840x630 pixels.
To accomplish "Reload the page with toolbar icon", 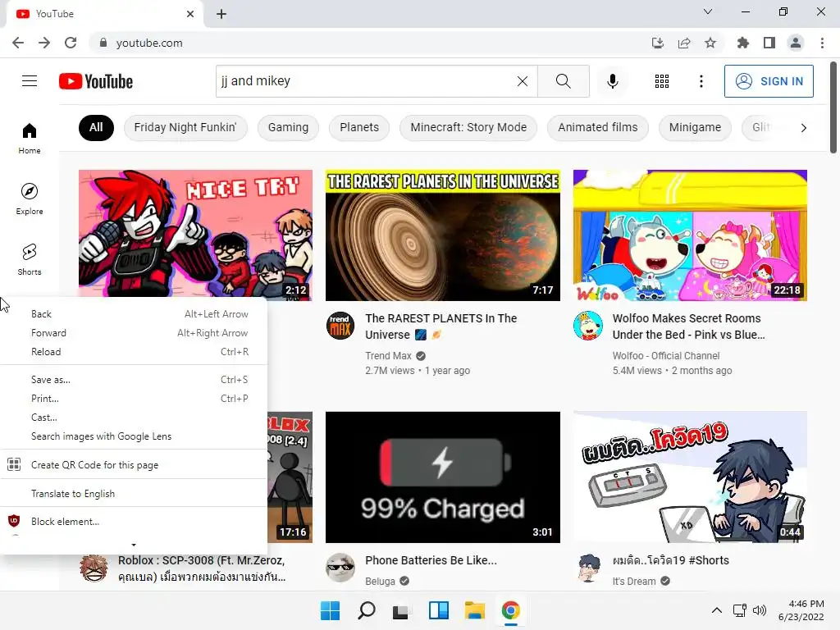I will pyautogui.click(x=71, y=43).
